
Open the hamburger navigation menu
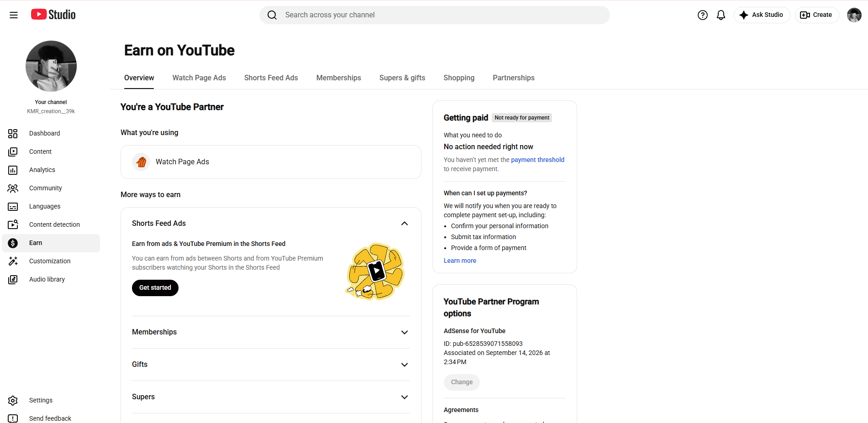click(x=14, y=15)
